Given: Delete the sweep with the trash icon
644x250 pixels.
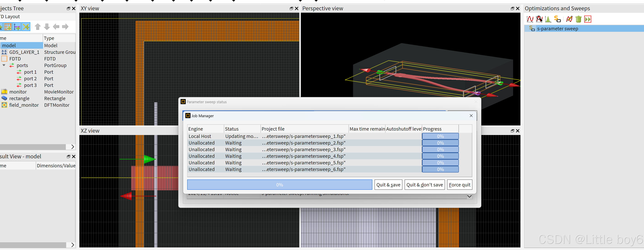Looking at the screenshot, I should point(578,19).
